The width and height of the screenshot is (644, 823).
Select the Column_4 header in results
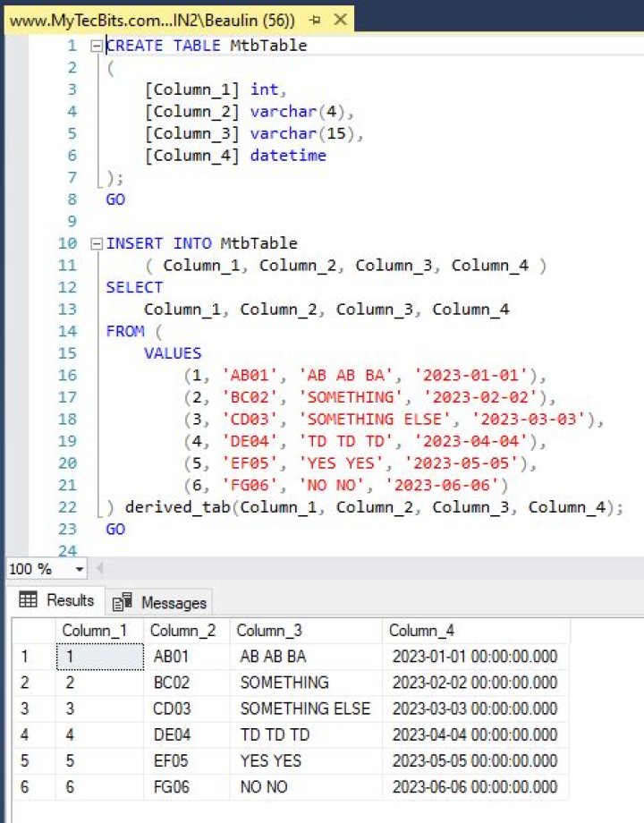click(x=476, y=631)
